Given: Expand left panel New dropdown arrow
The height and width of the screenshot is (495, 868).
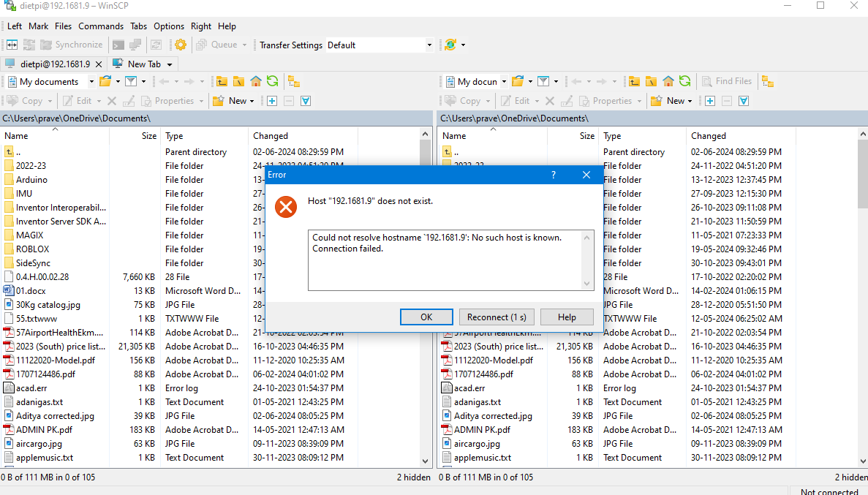Looking at the screenshot, I should pyautogui.click(x=252, y=101).
